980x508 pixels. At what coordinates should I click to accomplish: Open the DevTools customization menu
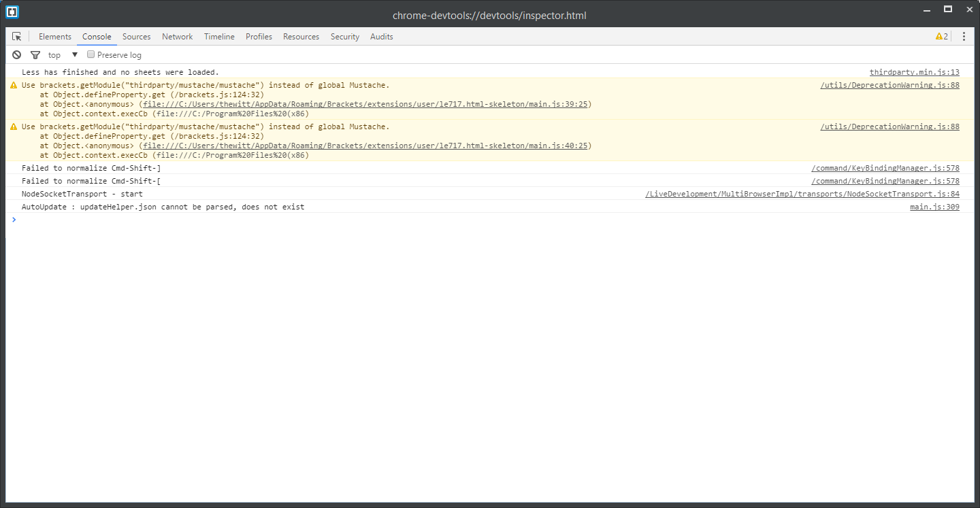coord(964,36)
